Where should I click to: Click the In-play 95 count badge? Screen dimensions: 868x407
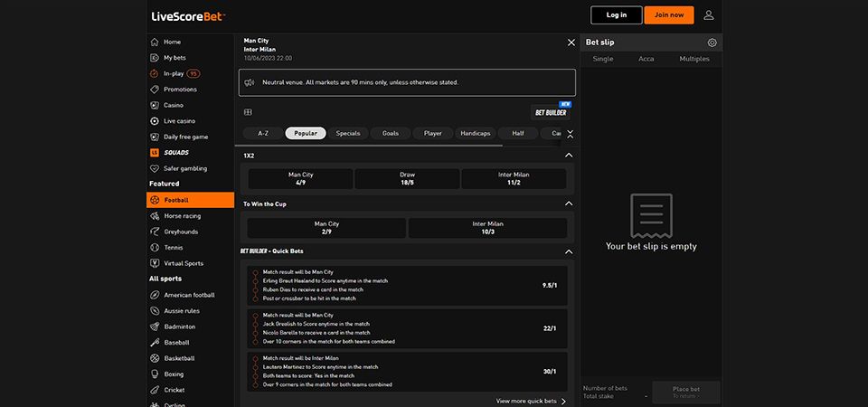coord(193,73)
